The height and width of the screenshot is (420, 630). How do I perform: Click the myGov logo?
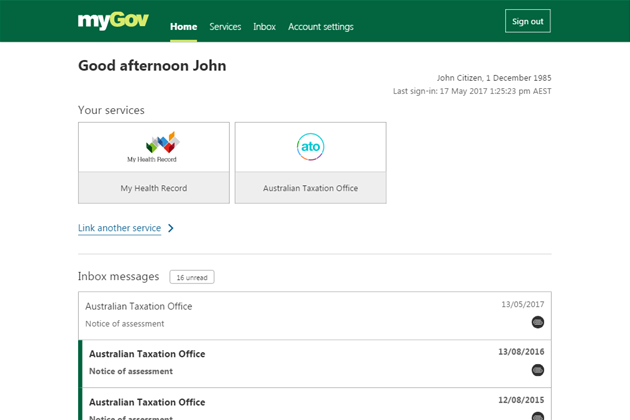pyautogui.click(x=113, y=21)
